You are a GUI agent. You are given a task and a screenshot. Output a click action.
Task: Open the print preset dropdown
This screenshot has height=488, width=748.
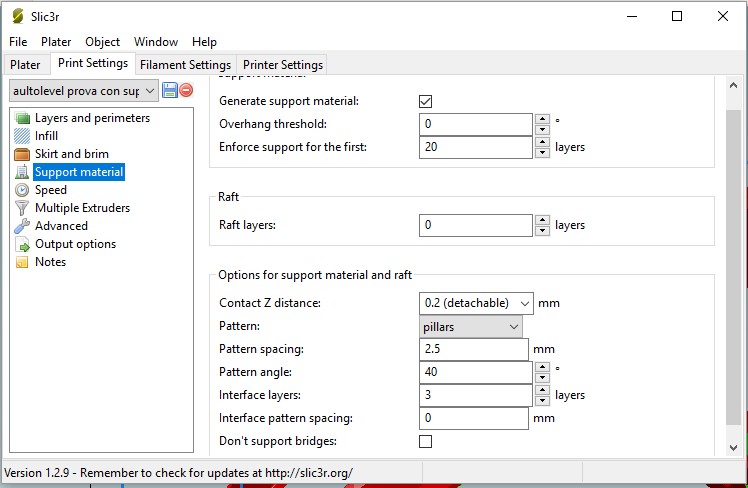coord(84,91)
